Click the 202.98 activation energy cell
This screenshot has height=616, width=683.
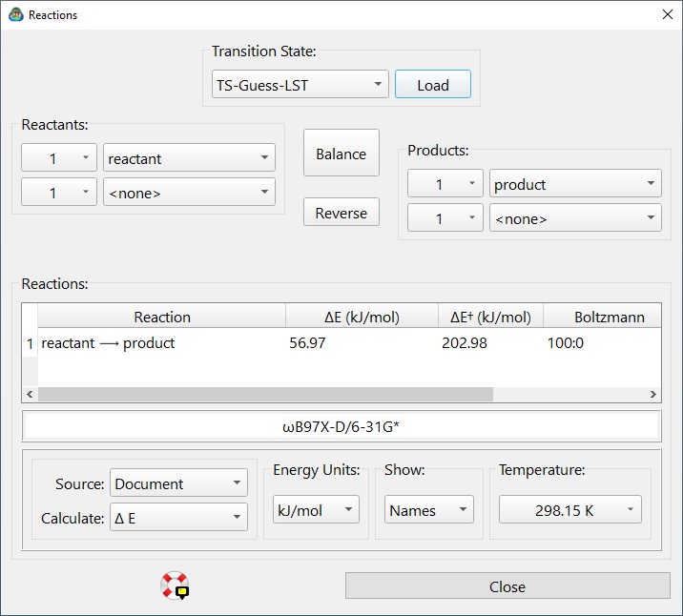[x=490, y=343]
